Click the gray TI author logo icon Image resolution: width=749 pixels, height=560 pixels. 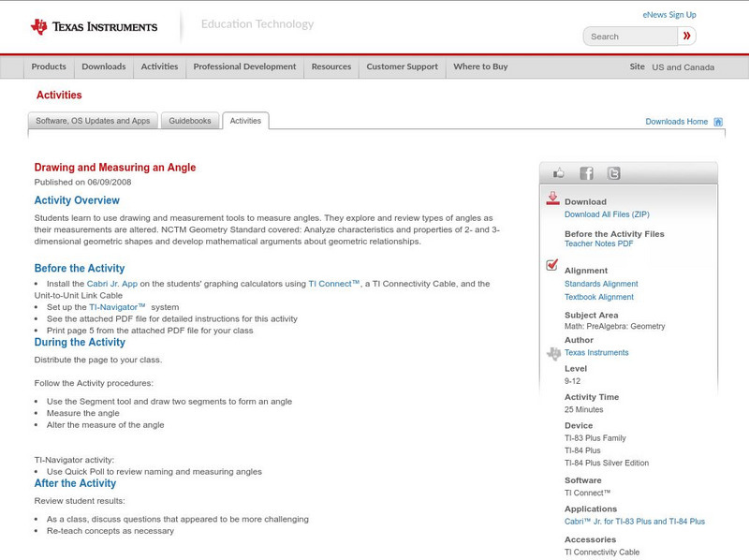click(x=553, y=354)
